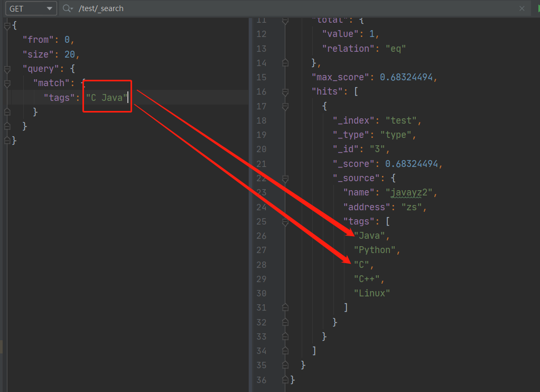Viewport: 540px width, 392px height.
Task: Click the "_id": "3" value
Action: pos(377,149)
